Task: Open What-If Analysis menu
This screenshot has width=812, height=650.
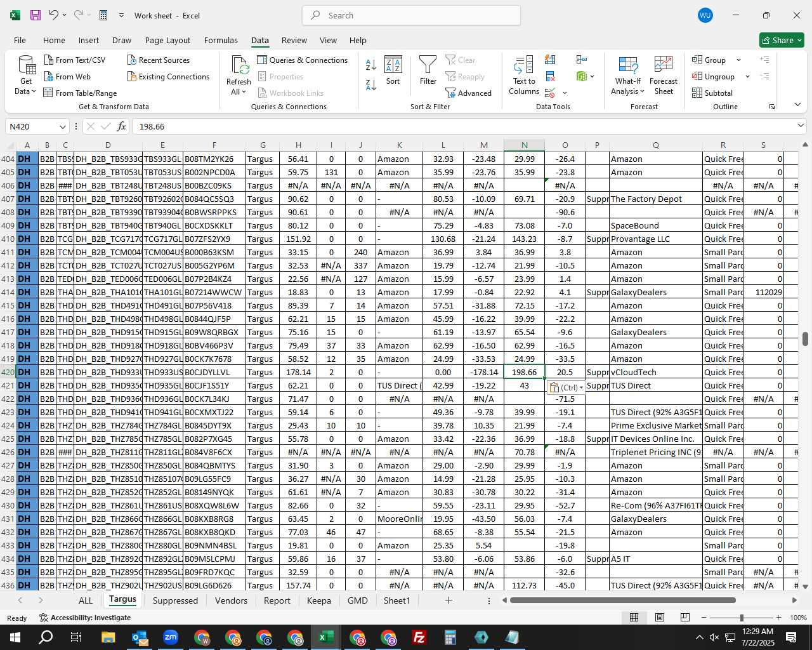Action: [x=627, y=75]
